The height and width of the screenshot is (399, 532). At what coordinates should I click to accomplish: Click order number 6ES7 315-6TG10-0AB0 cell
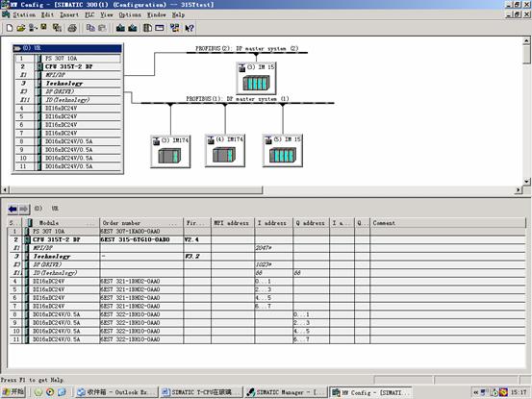pos(141,239)
